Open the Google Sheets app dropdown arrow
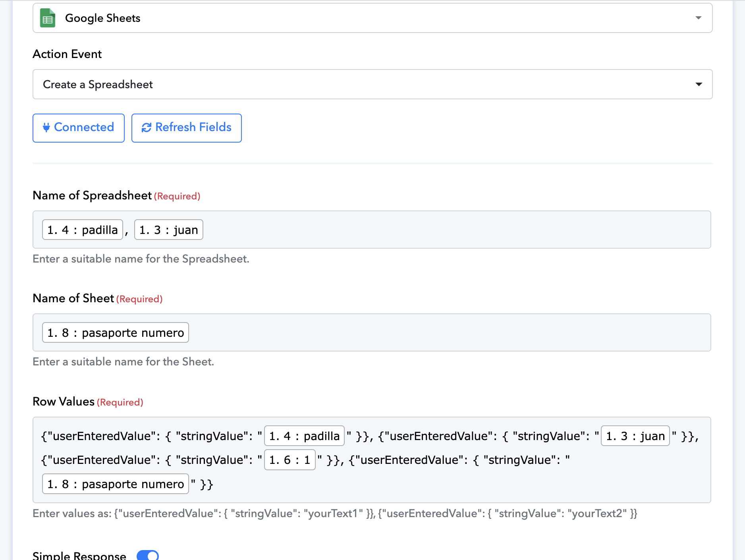The height and width of the screenshot is (560, 745). click(699, 18)
